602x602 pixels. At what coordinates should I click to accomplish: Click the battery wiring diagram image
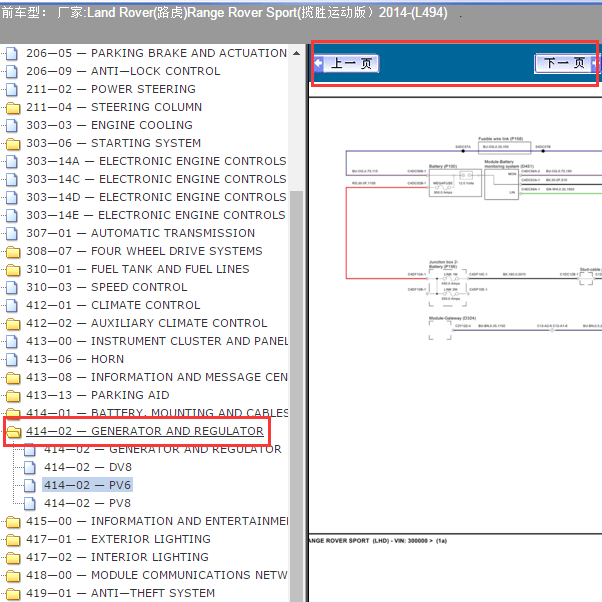[x=474, y=238]
